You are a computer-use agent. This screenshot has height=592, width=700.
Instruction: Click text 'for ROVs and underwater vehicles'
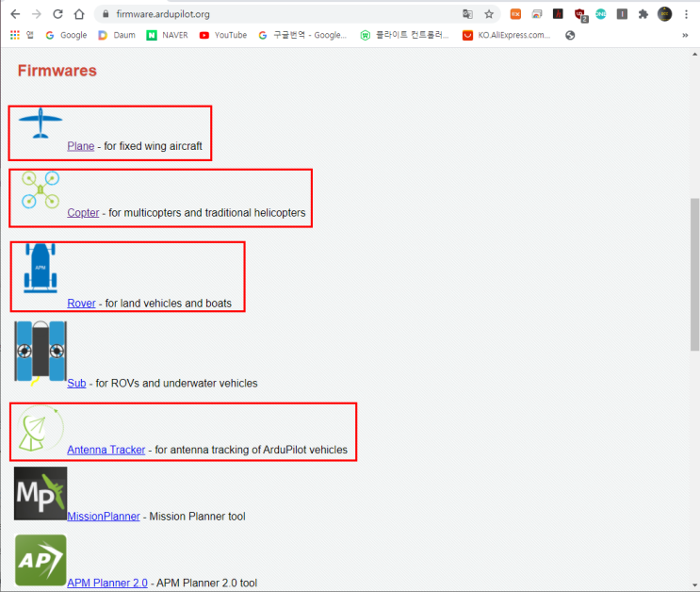tap(177, 383)
